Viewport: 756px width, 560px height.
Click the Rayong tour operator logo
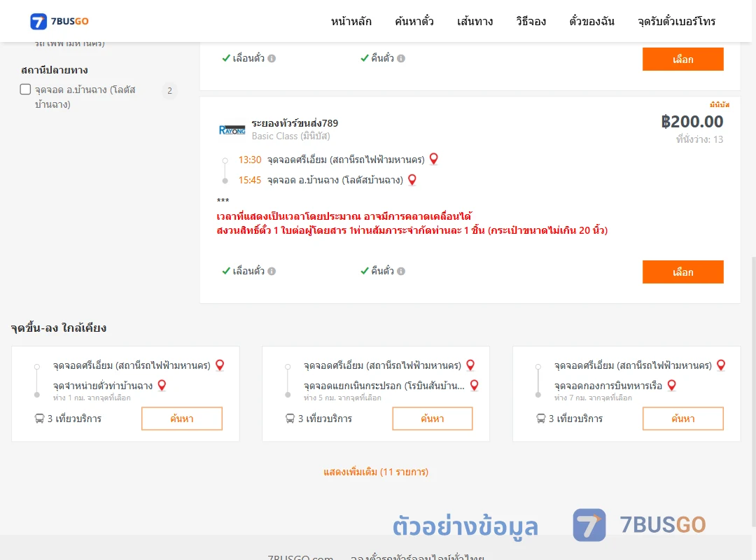(x=232, y=129)
